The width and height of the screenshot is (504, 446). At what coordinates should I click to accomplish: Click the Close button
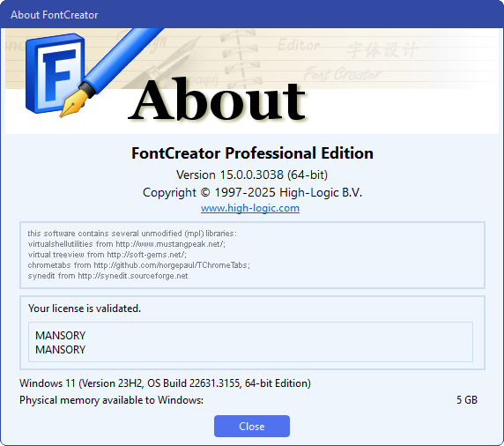pos(252,426)
